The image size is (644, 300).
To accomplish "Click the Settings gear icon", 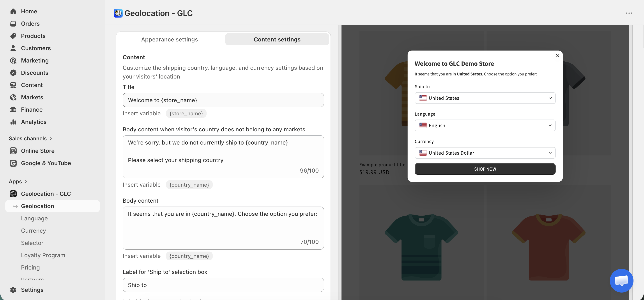I will coord(13,290).
